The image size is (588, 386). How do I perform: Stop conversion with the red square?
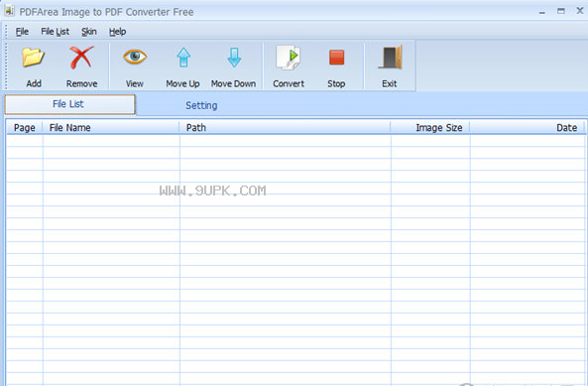coord(336,58)
